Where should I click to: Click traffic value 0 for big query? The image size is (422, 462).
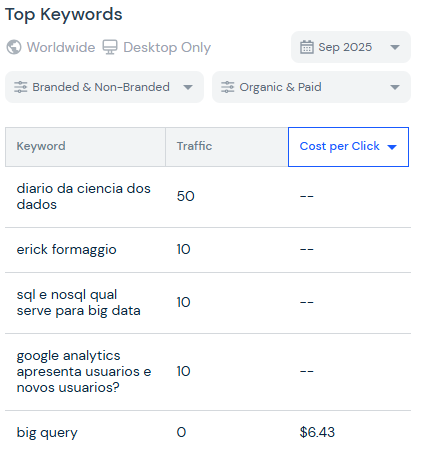point(181,432)
